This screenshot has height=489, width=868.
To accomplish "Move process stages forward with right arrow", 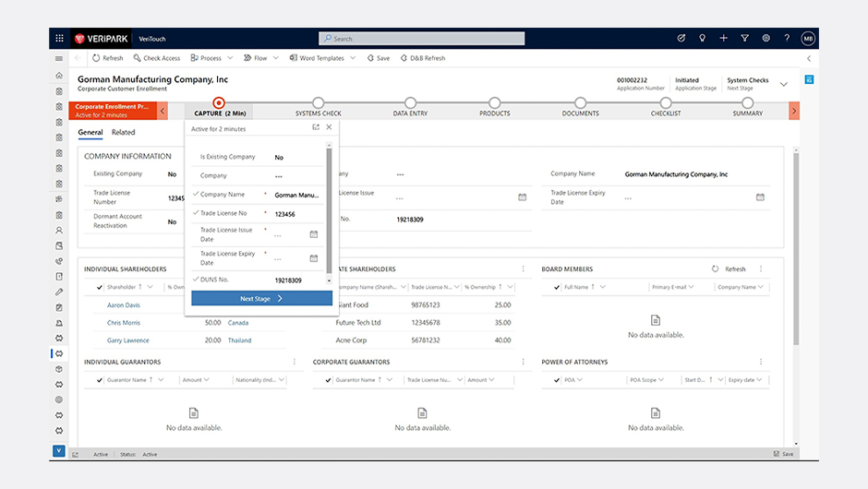I will click(794, 111).
